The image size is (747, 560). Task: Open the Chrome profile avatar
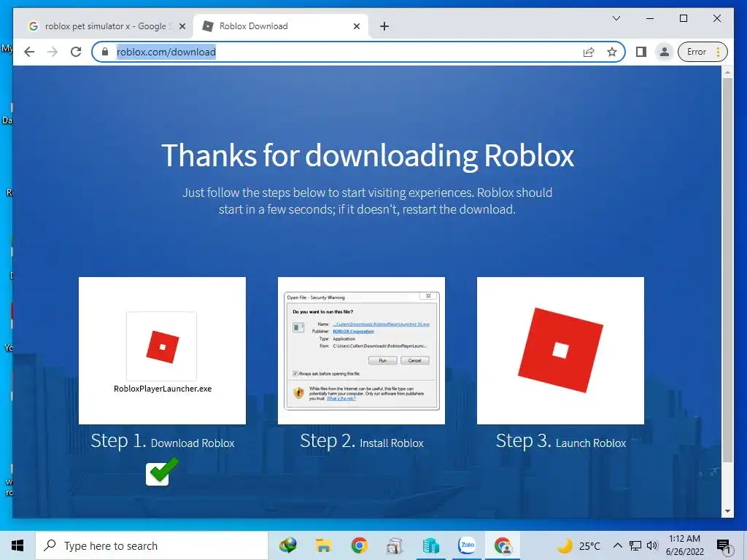pos(664,52)
